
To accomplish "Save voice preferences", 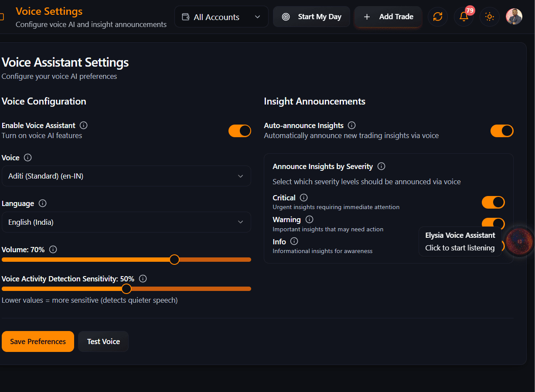I will 37,341.
